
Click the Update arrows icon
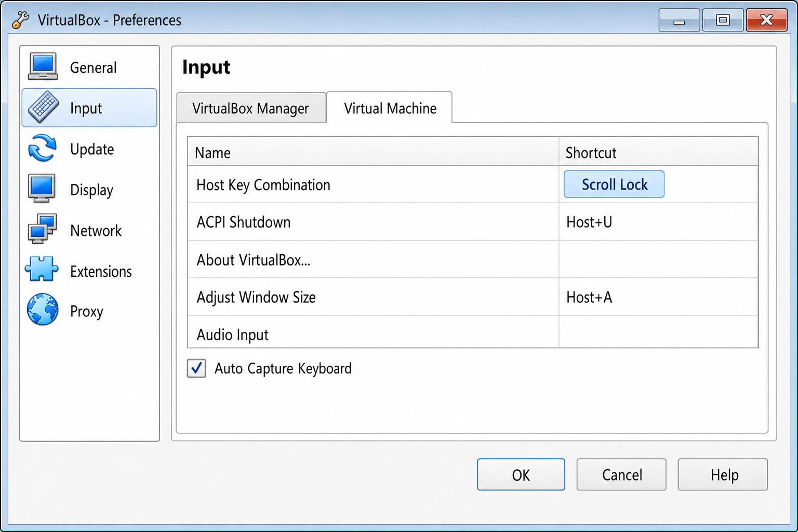tap(42, 148)
